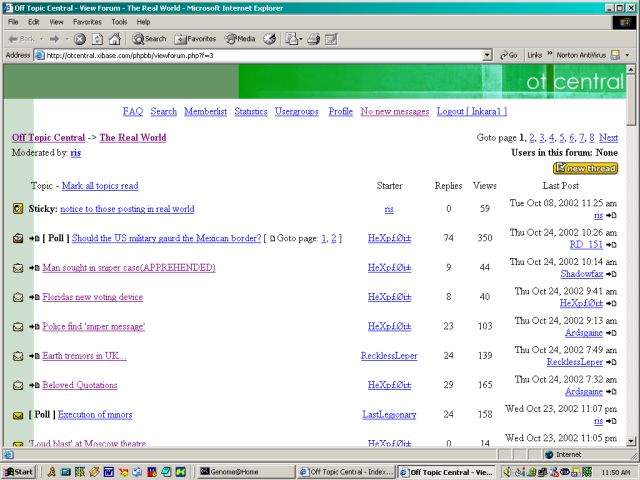640x480 pixels.
Task: Open the Edit menu
Action: 33,22
